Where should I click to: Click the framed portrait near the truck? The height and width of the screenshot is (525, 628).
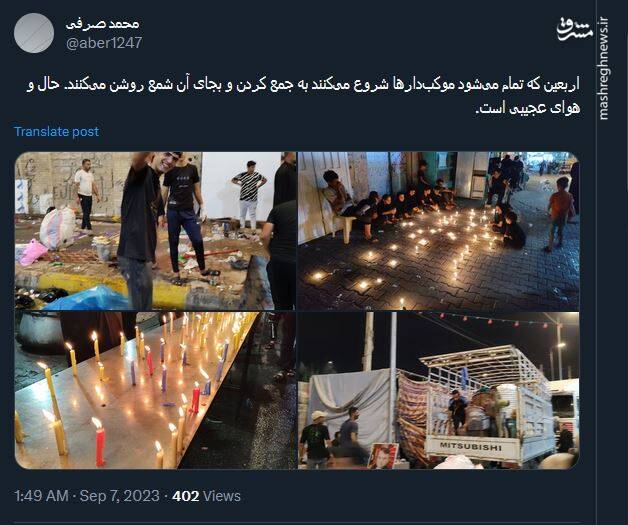click(382, 456)
